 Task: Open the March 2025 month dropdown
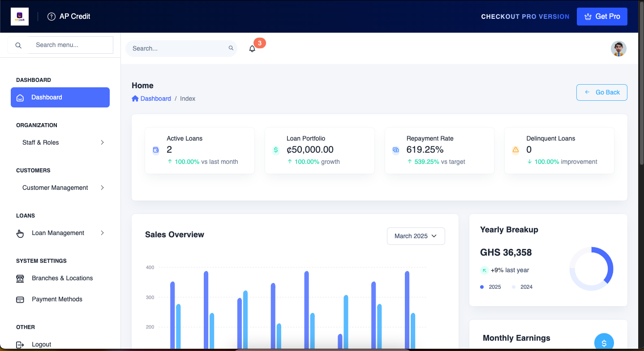pos(416,236)
